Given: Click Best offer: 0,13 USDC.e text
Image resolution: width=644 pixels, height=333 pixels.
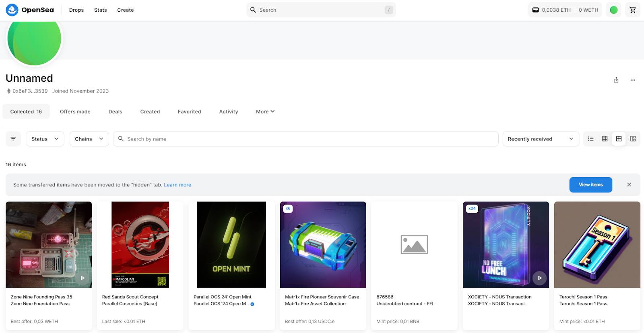Looking at the screenshot, I should [310, 322].
